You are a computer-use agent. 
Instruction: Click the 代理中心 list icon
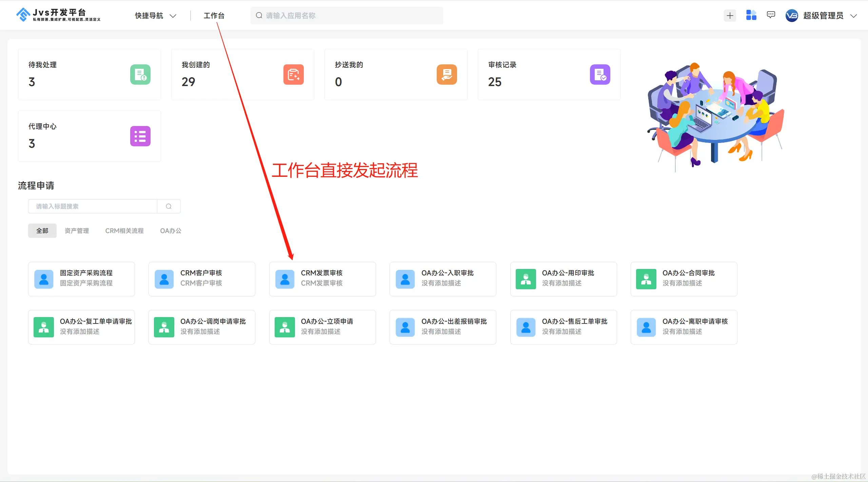click(x=140, y=136)
